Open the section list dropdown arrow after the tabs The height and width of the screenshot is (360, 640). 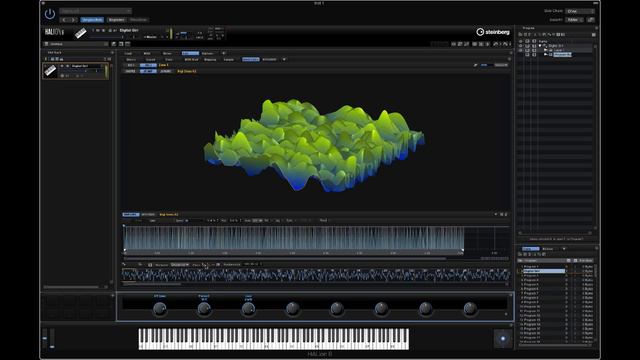pos(284,60)
